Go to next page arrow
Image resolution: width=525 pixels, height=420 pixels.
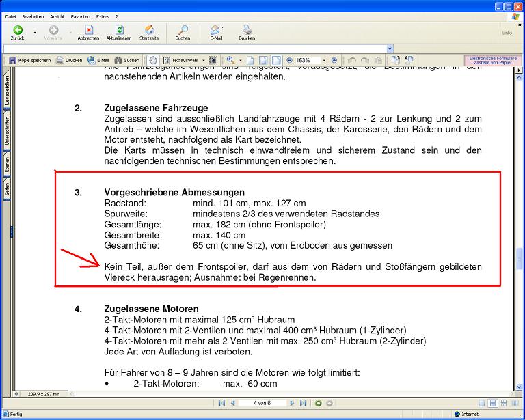[x=292, y=404]
